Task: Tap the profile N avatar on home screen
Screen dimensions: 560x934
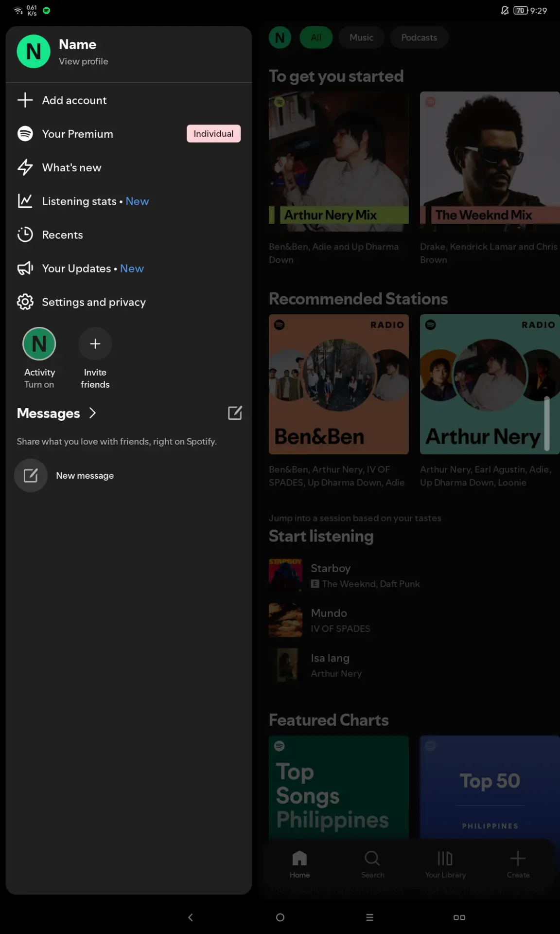Action: [280, 37]
